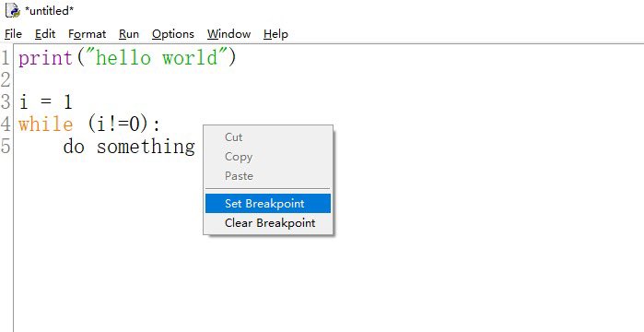Image resolution: width=644 pixels, height=332 pixels.
Task: Click line number 4 in the gutter
Action: (6, 124)
